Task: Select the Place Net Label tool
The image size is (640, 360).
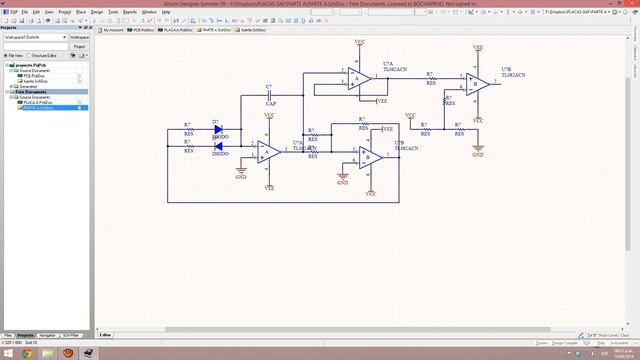Action: [x=235, y=20]
